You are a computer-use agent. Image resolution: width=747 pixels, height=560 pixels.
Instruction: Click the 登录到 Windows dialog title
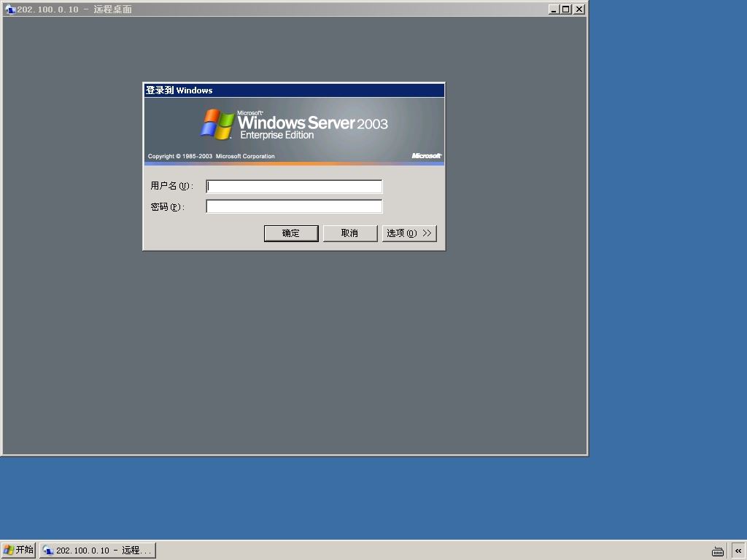pos(179,90)
